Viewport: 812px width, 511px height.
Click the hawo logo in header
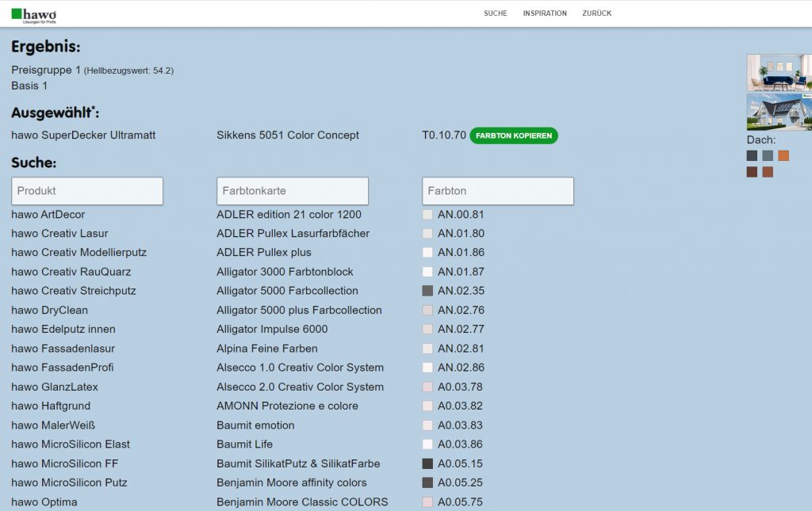33,14
